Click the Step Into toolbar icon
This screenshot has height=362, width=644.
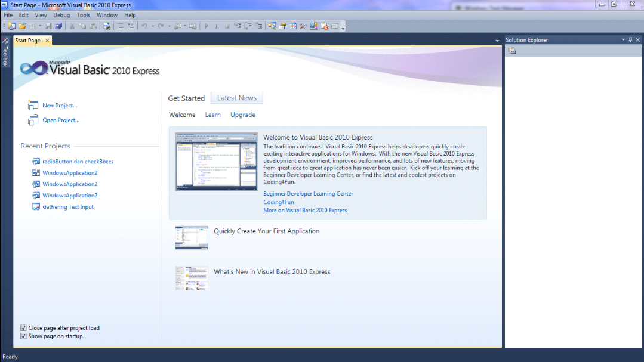[x=238, y=26]
